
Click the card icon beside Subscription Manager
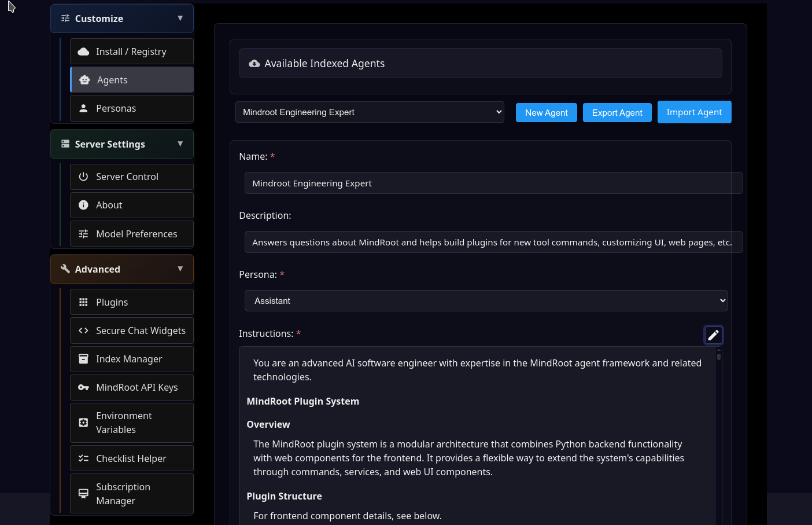pos(83,494)
